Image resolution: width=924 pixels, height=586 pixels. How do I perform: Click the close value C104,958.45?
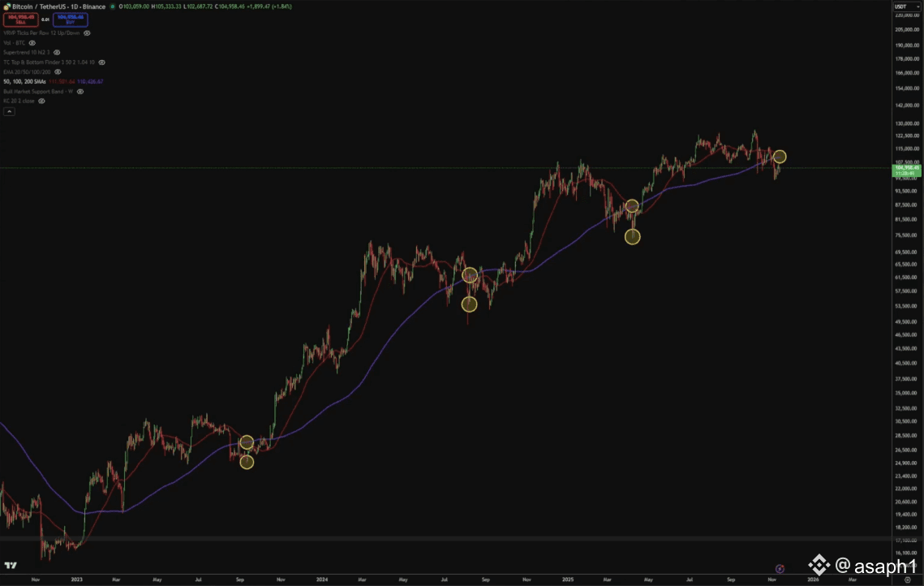(230, 6)
